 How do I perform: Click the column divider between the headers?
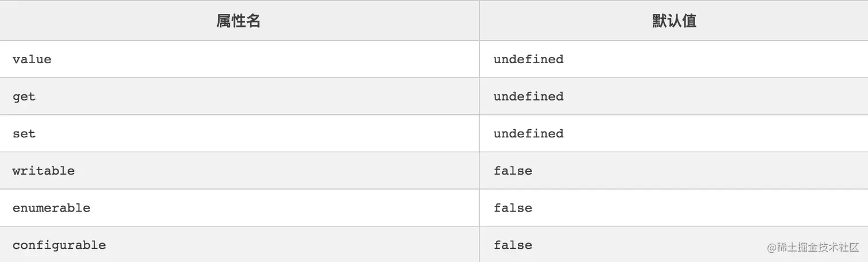point(479,21)
